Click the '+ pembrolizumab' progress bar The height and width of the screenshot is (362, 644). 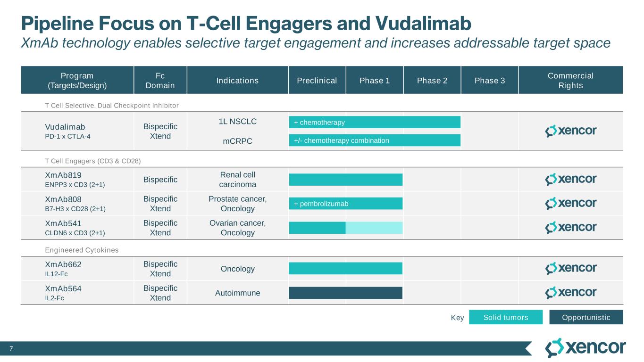pyautogui.click(x=345, y=204)
